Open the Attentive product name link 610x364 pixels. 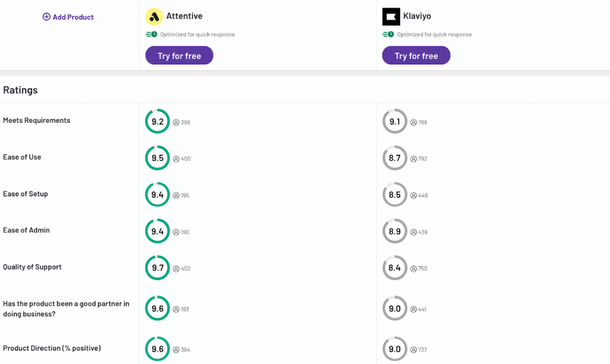pos(184,17)
